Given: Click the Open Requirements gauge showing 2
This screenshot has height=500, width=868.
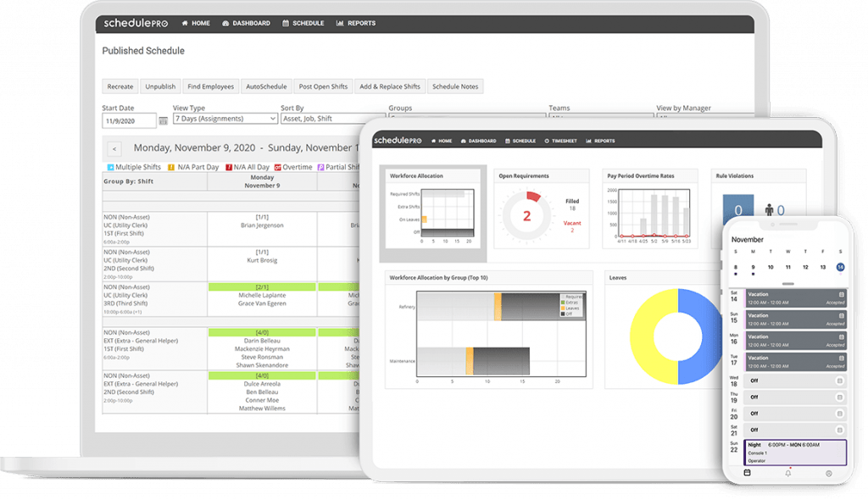Looking at the screenshot, I should (527, 216).
